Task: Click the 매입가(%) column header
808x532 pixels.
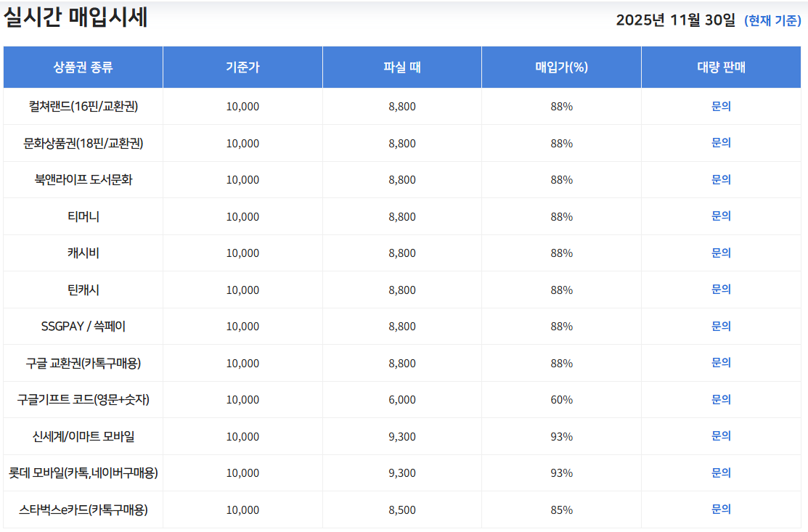Action: pos(561,67)
